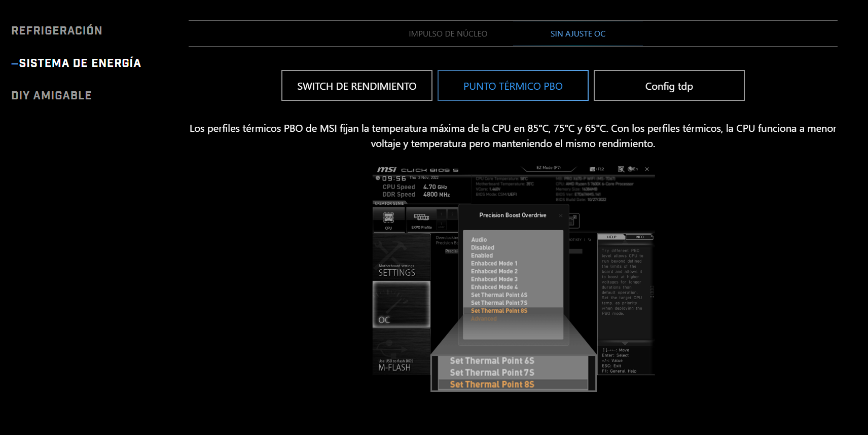868x435 pixels.
Task: Open the Config tdp option
Action: 669,86
